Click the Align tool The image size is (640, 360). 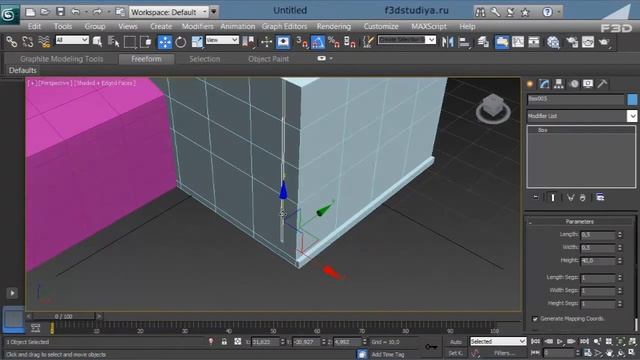tap(464, 42)
